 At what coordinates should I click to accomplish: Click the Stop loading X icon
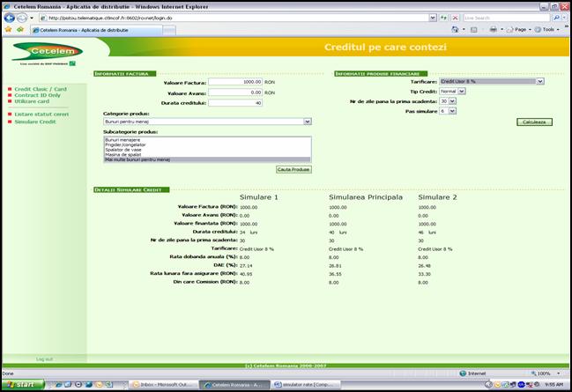click(x=455, y=17)
